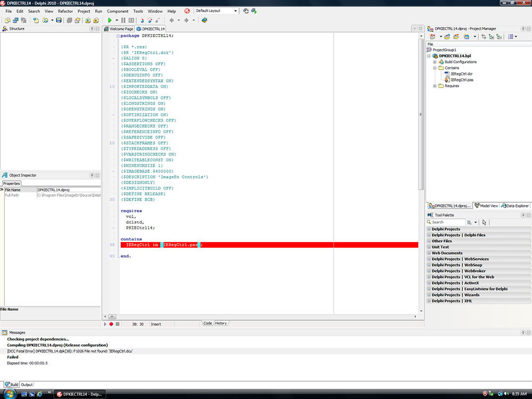Click the Step Over debug icon

(x=150, y=20)
